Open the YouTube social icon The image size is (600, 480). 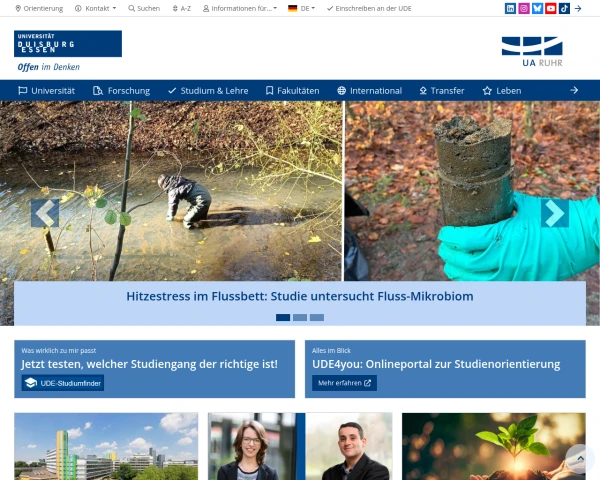[551, 8]
